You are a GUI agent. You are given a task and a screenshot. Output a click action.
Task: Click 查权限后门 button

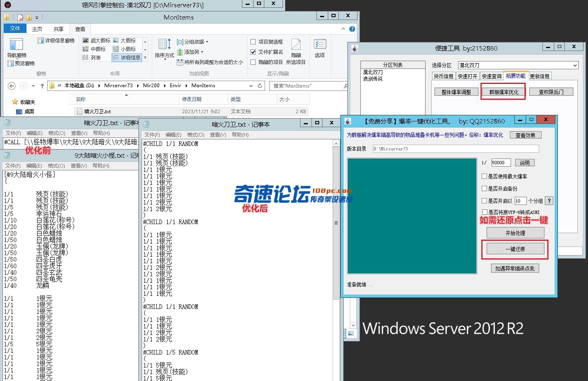coord(551,92)
